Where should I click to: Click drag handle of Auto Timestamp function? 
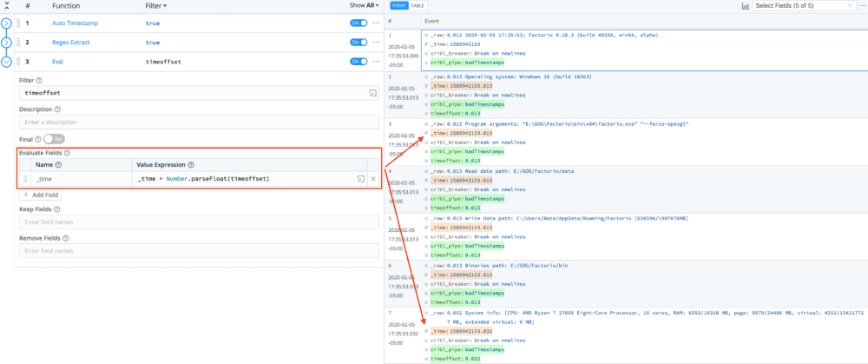[18, 23]
